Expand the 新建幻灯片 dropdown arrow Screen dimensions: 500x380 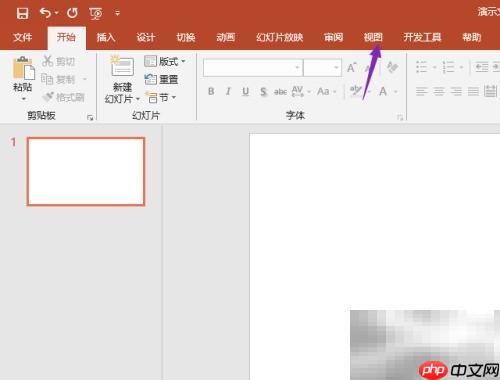(137, 99)
